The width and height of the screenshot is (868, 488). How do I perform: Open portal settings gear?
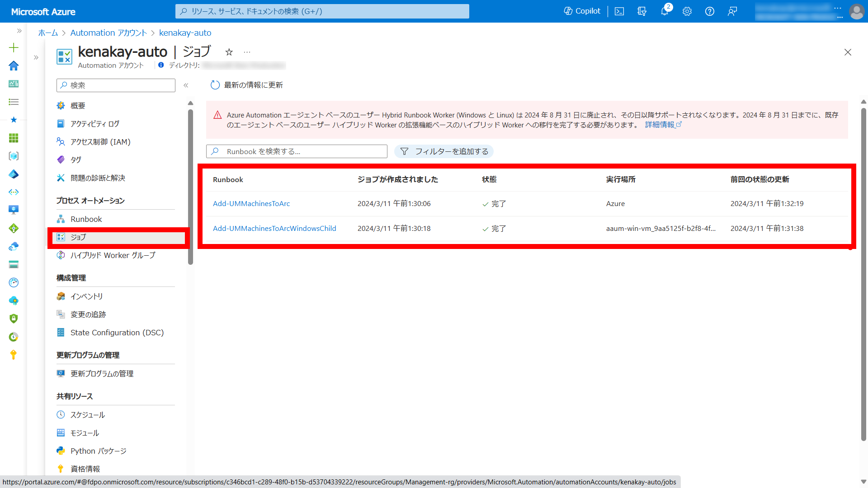pos(687,11)
